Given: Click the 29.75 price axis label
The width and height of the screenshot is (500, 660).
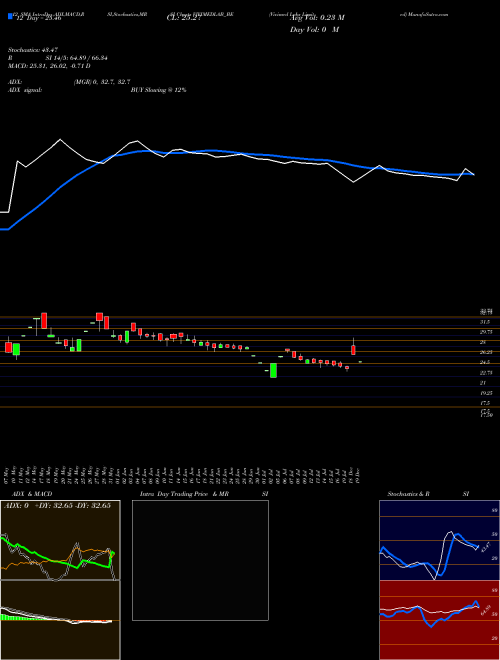Looking at the screenshot, I should tap(486, 332).
